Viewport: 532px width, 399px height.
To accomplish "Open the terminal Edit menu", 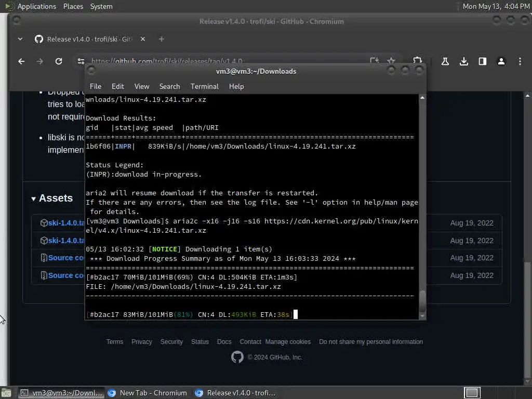I will click(x=118, y=87).
